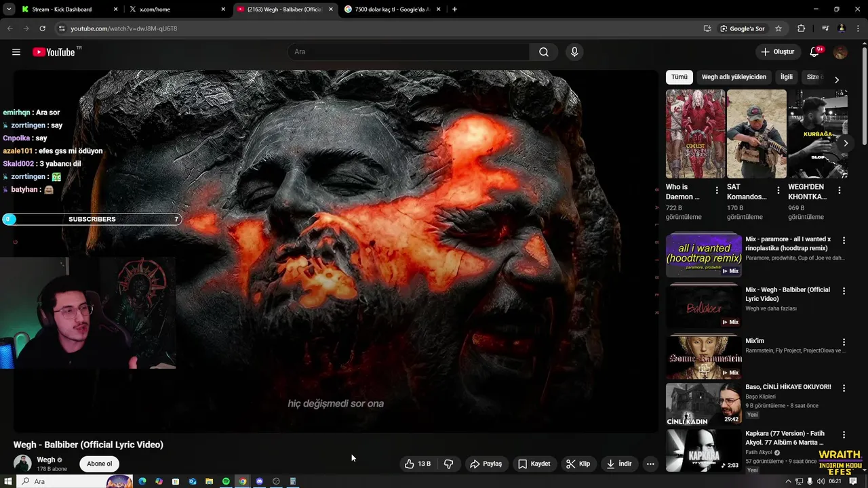
Task: Close the x.com/home tab
Action: point(223,9)
